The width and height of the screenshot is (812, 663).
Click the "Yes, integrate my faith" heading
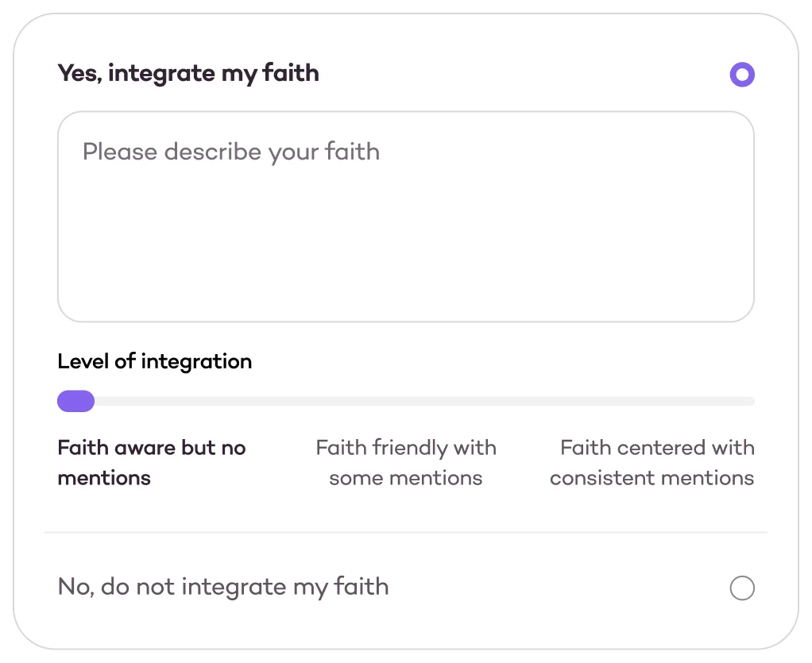188,72
